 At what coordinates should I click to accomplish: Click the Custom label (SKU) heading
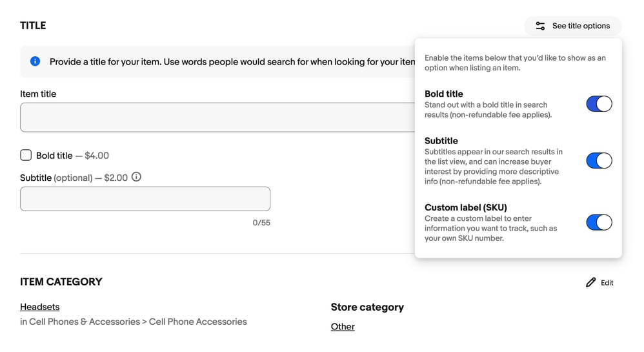pos(466,207)
